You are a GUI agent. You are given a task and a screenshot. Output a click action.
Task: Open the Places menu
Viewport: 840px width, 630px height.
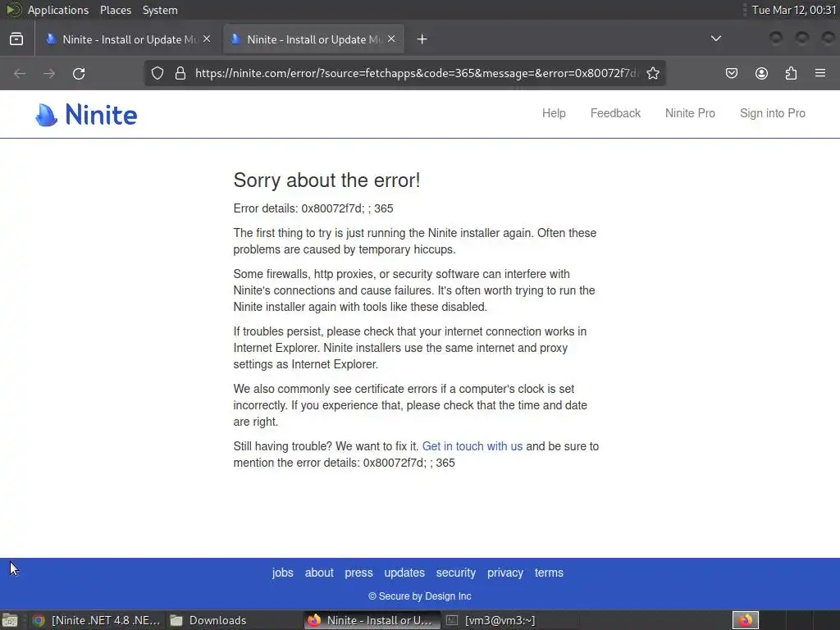coord(116,10)
